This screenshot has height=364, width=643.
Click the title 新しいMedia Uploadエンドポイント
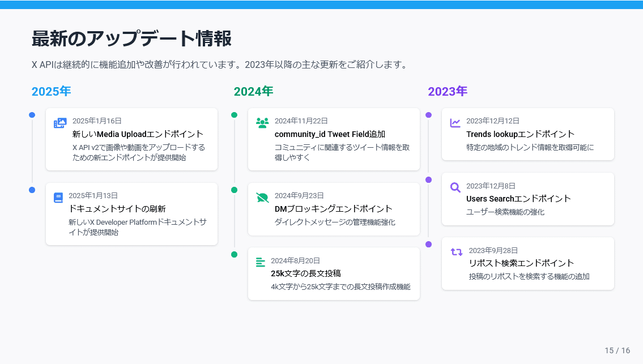(138, 134)
